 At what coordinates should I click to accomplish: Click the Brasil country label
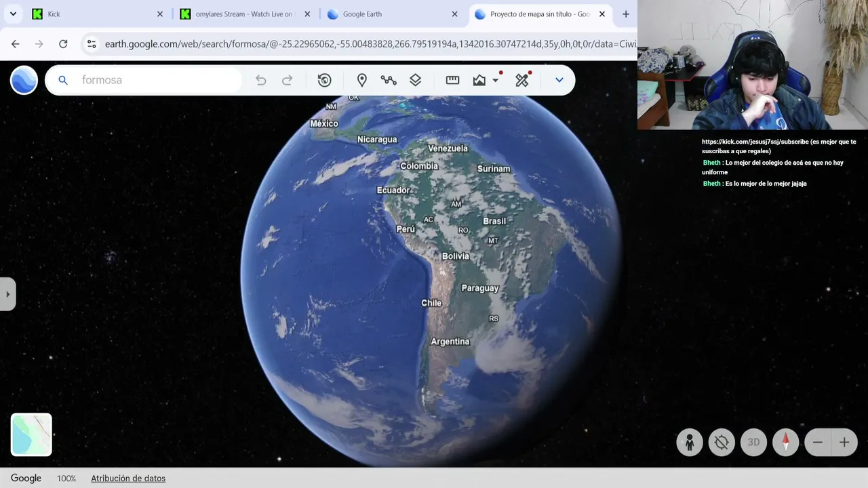click(x=494, y=221)
